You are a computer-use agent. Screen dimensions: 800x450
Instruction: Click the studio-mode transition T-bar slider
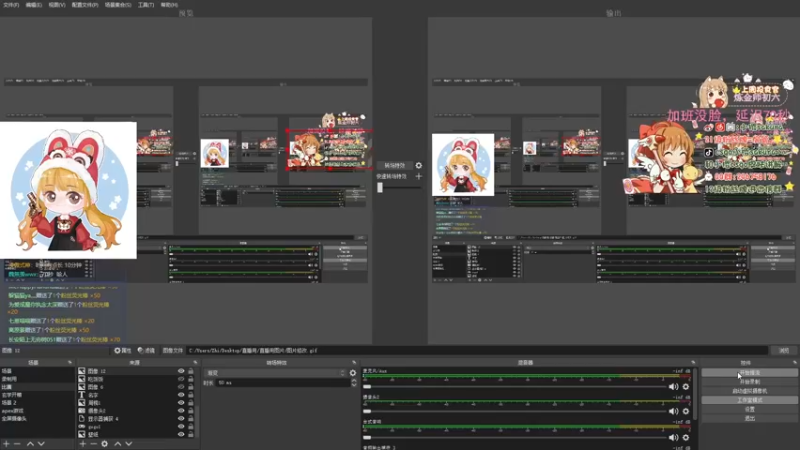point(399,188)
